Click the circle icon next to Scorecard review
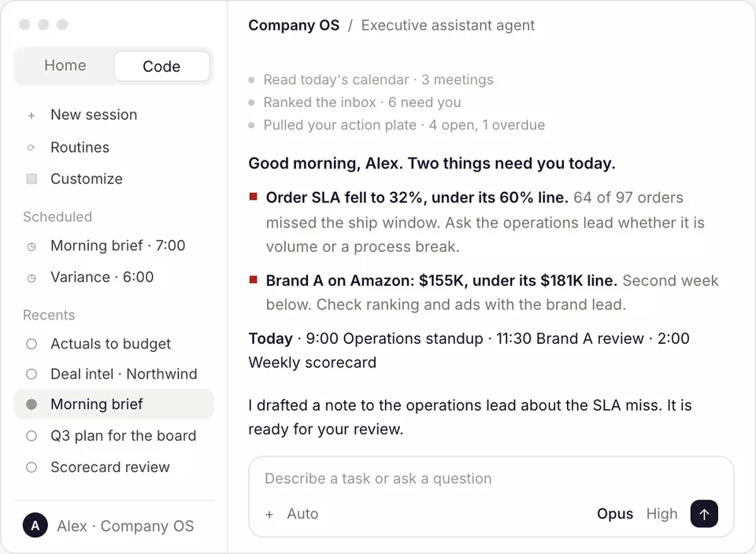Screen dimensions: 756x554 (x=31, y=467)
